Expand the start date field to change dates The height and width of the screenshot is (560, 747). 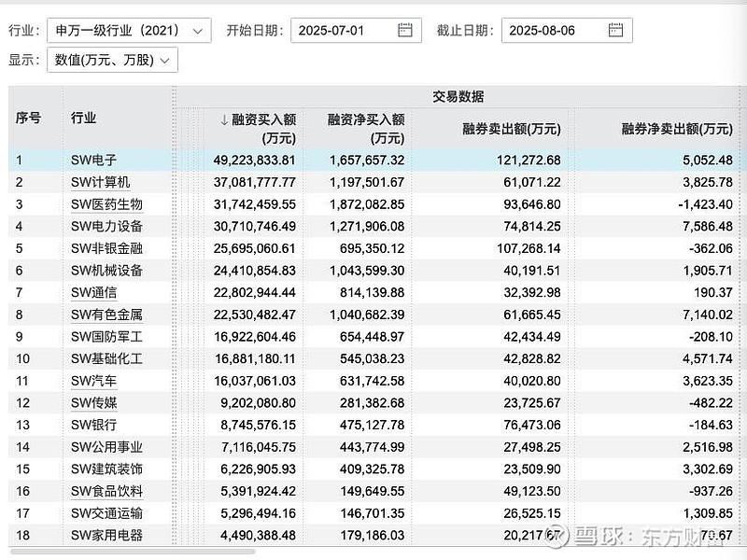click(x=353, y=29)
